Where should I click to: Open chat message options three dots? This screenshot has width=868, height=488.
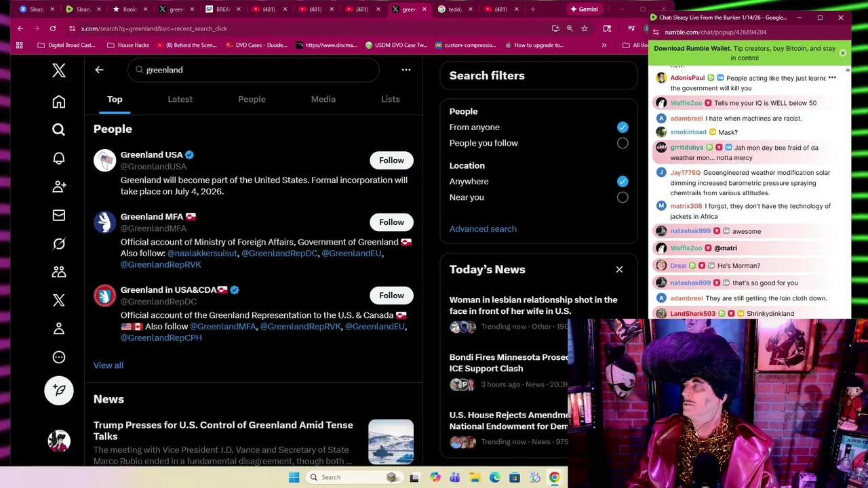click(832, 78)
